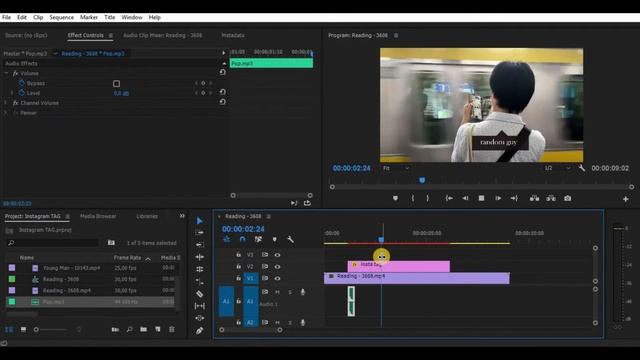Image resolution: width=640 pixels, height=360 pixels.
Task: Open timeline display settings wrench
Action: point(290,240)
